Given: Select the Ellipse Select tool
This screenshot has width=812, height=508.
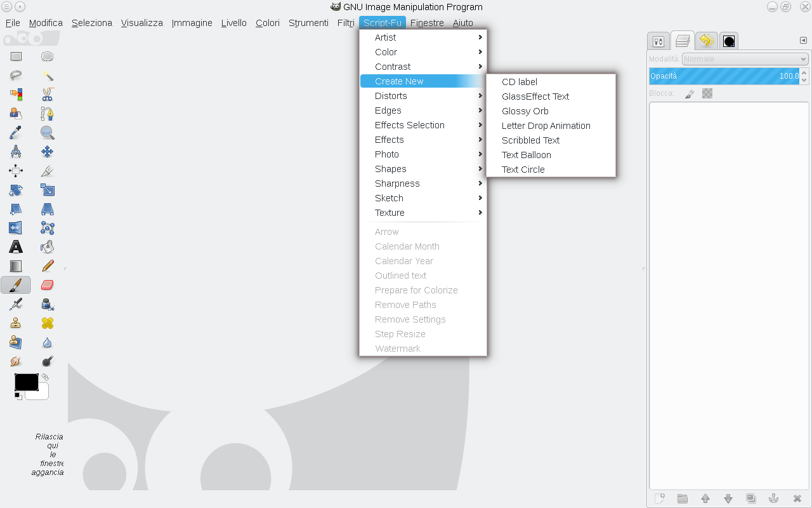Looking at the screenshot, I should click(x=47, y=57).
